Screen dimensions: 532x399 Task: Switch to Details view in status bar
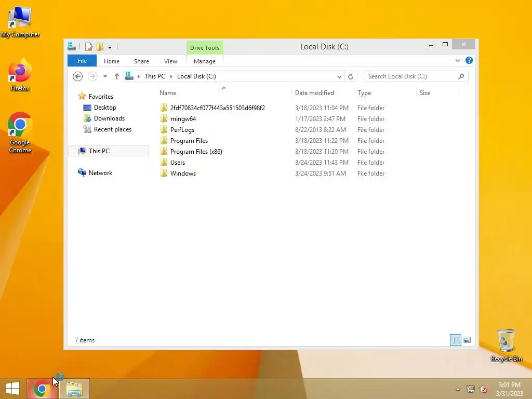(455, 340)
